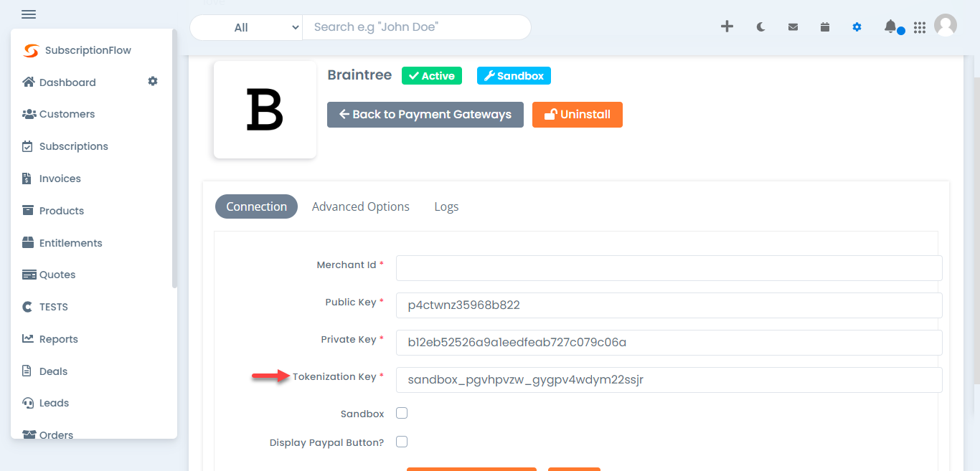The width and height of the screenshot is (980, 471).
Task: Select Products in the sidebar
Action: coord(62,211)
